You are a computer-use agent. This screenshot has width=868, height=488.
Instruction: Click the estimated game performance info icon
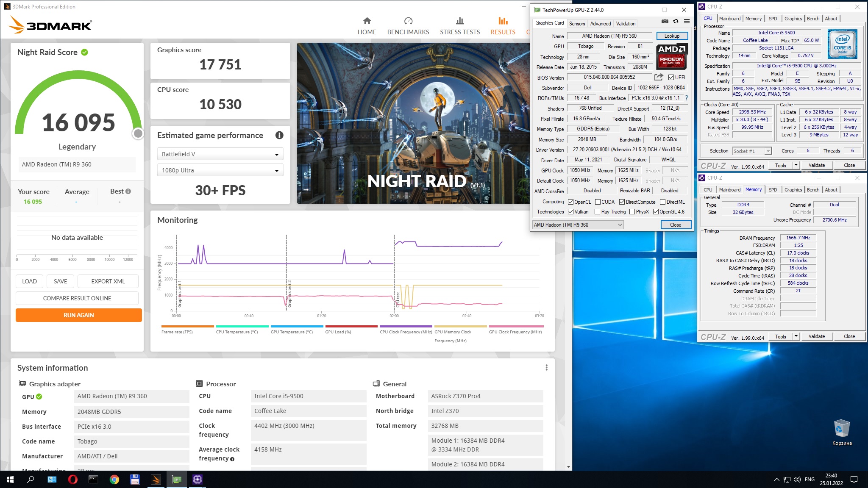279,135
